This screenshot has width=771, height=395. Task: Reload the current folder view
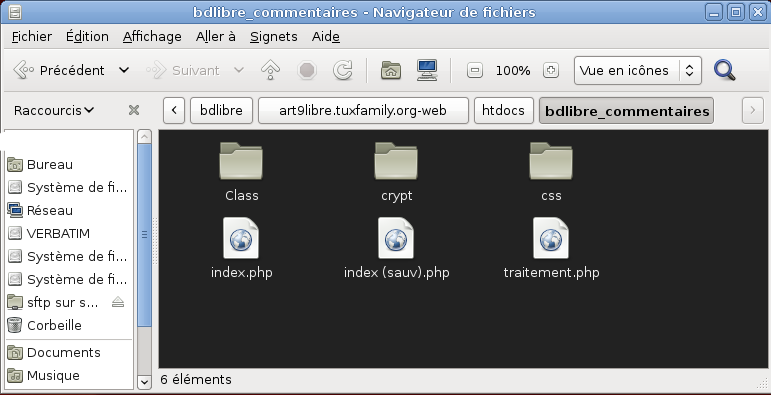342,70
